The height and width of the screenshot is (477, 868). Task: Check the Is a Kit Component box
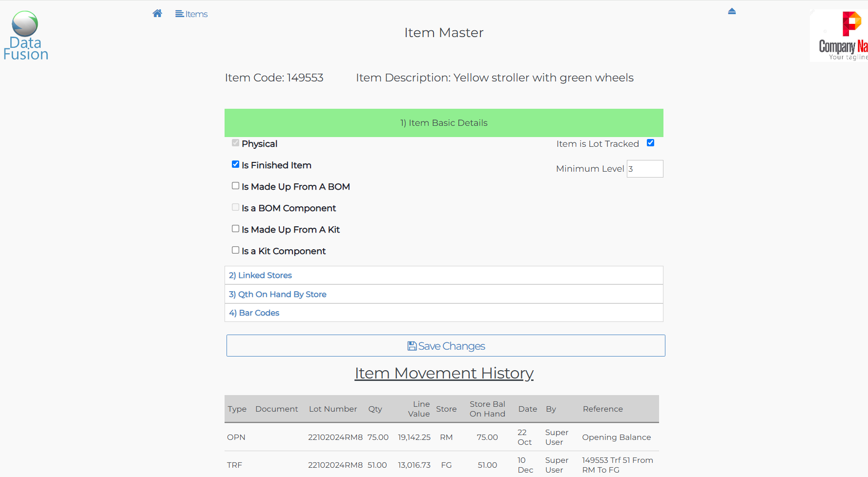pyautogui.click(x=235, y=250)
